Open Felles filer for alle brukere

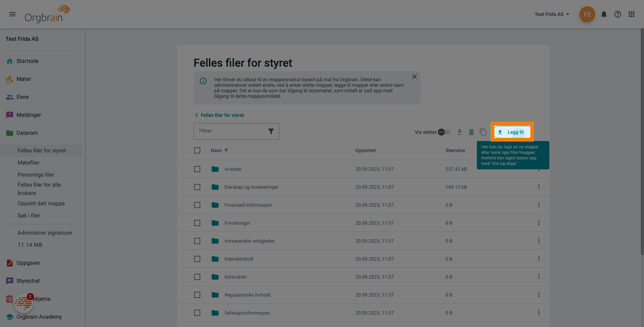[x=39, y=189]
